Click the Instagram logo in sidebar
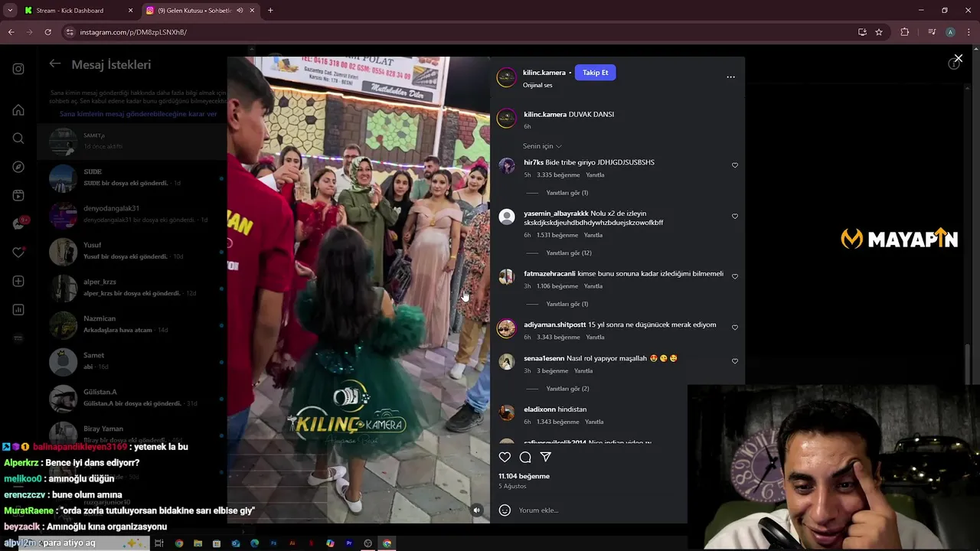The image size is (980, 551). (18, 69)
